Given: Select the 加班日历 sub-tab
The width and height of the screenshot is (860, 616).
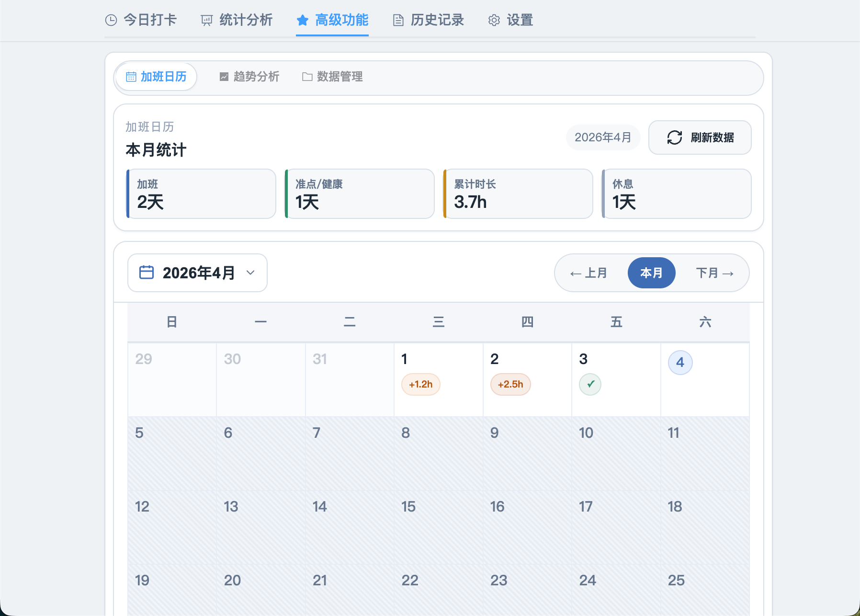Looking at the screenshot, I should coord(156,77).
